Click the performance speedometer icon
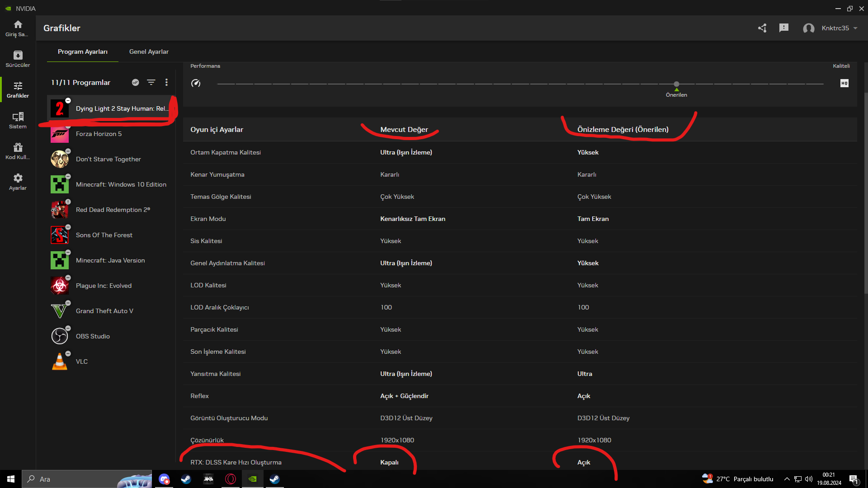Image resolution: width=868 pixels, height=488 pixels. coord(196,83)
